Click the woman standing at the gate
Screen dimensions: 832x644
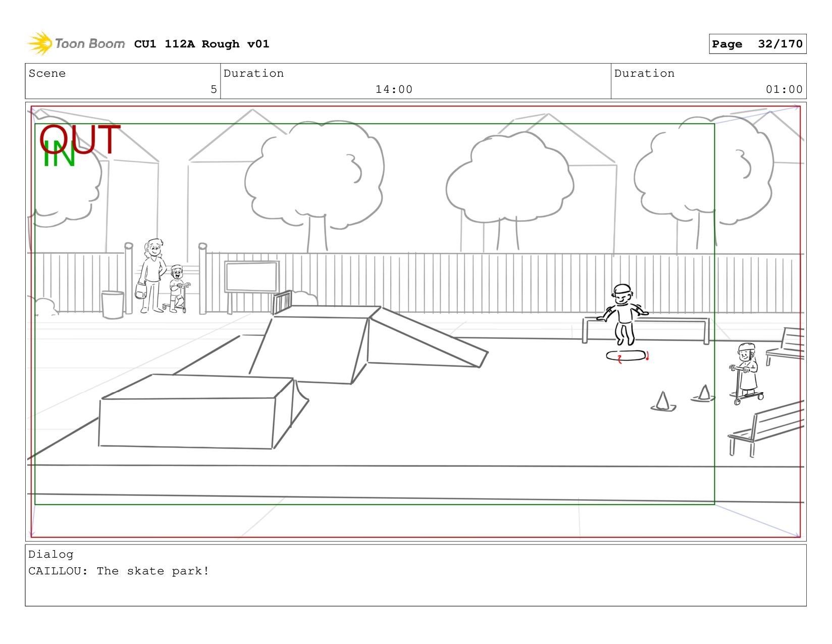tap(151, 276)
